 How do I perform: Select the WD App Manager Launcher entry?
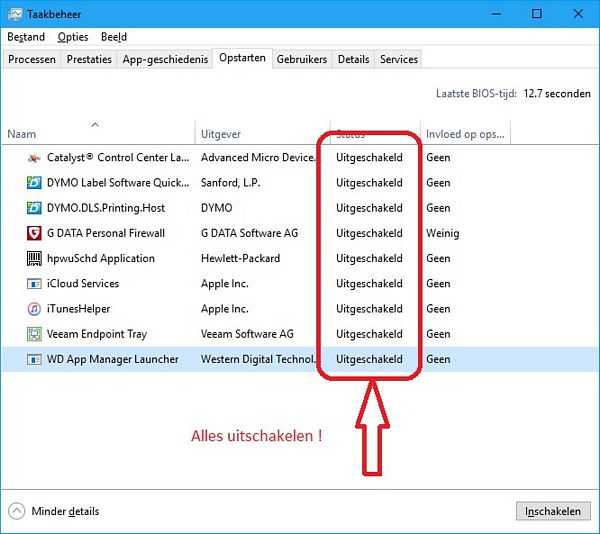(112, 360)
